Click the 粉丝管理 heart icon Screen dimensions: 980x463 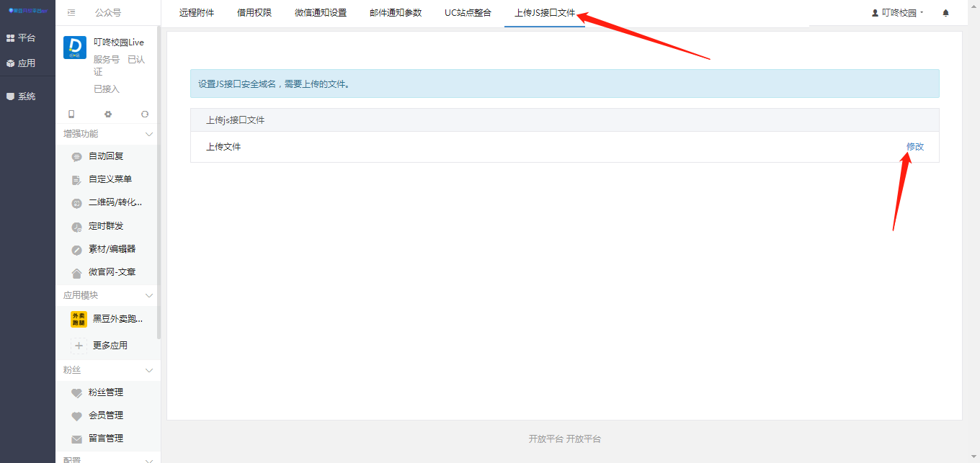[x=77, y=393]
